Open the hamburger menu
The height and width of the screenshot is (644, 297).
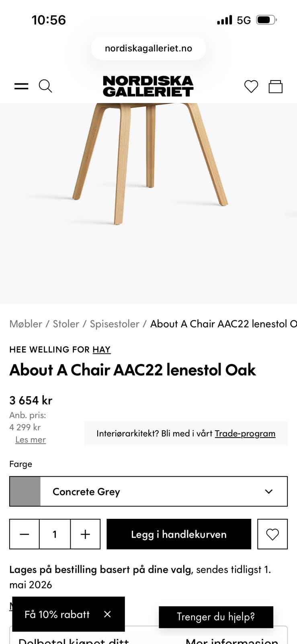pyautogui.click(x=21, y=86)
